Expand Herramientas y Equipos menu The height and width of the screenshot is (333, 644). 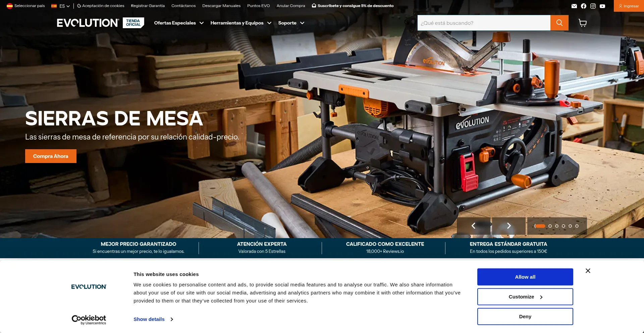(x=241, y=23)
